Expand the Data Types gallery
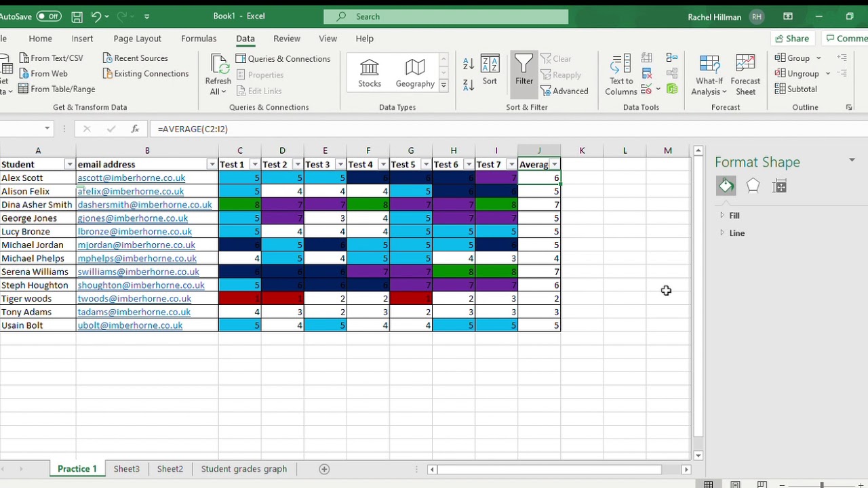The image size is (868, 488). coord(443,85)
